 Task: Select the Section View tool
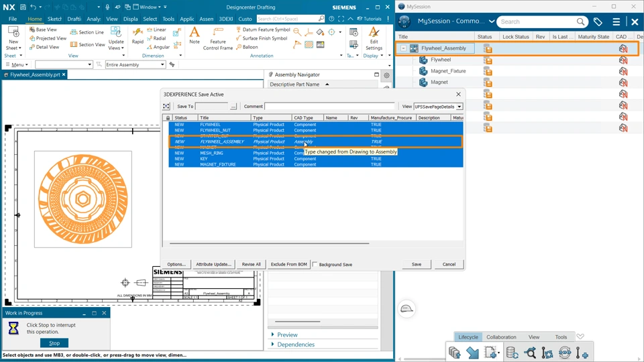[x=87, y=44]
